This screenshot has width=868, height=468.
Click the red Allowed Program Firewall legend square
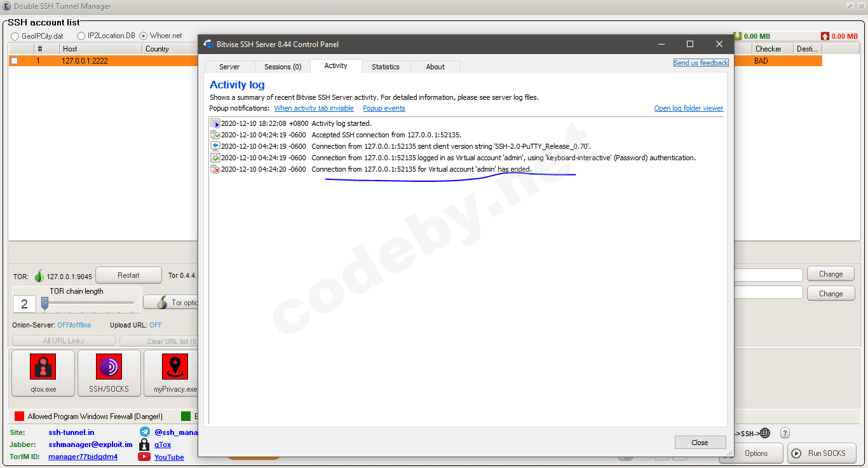click(x=19, y=416)
